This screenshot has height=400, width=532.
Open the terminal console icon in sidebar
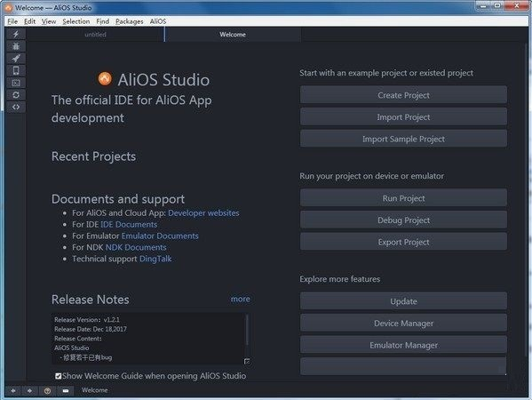pyautogui.click(x=16, y=83)
